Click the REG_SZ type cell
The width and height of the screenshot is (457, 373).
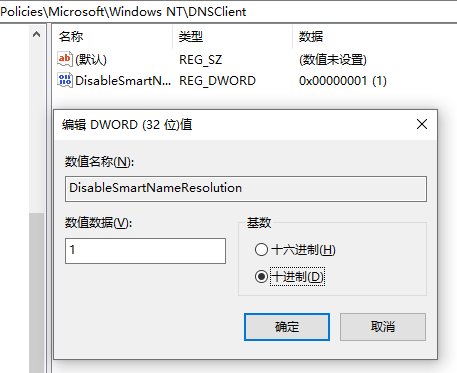(x=200, y=60)
